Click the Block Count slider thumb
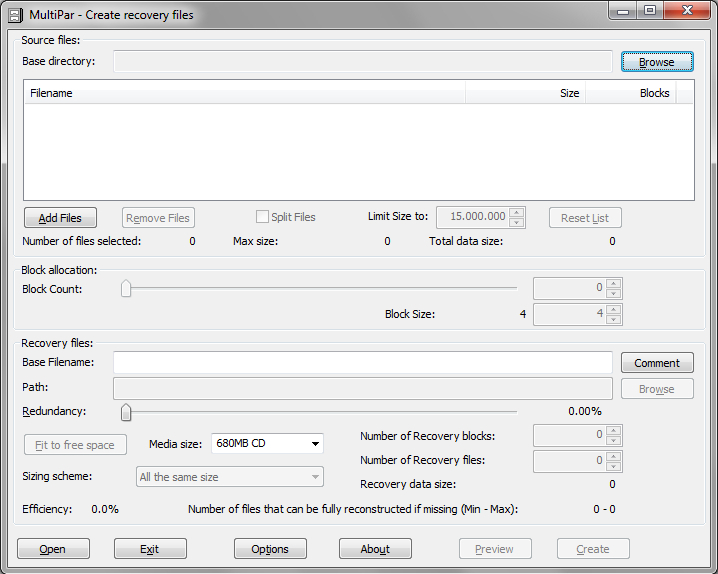Viewport: 718px width, 574px height. pyautogui.click(x=126, y=289)
